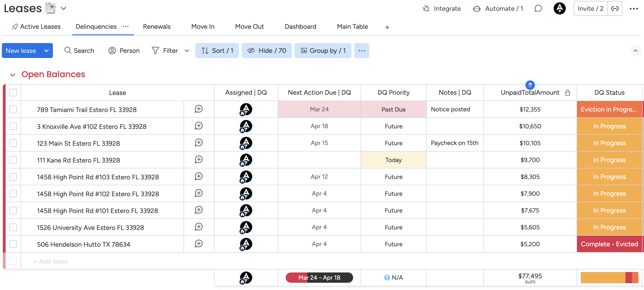
Task: Add update for 111 Kane Rd lease
Action: click(x=199, y=160)
